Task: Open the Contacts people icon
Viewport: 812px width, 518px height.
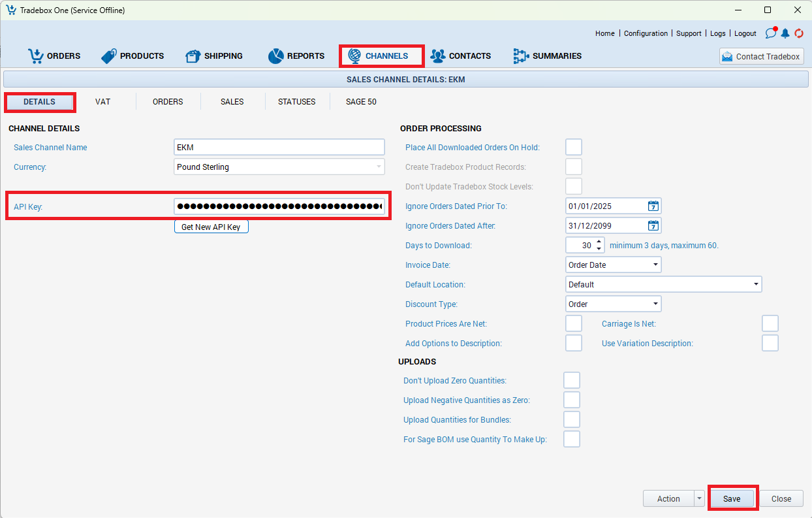Action: [438, 56]
